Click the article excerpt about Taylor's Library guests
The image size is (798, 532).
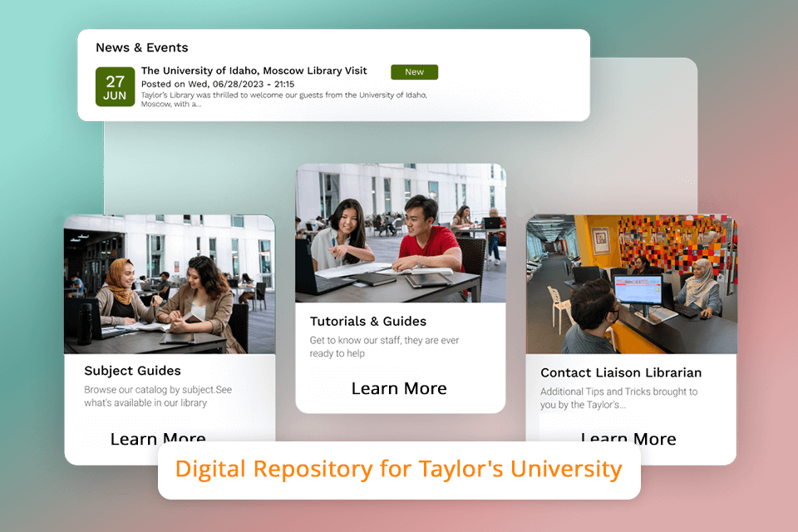click(x=284, y=99)
